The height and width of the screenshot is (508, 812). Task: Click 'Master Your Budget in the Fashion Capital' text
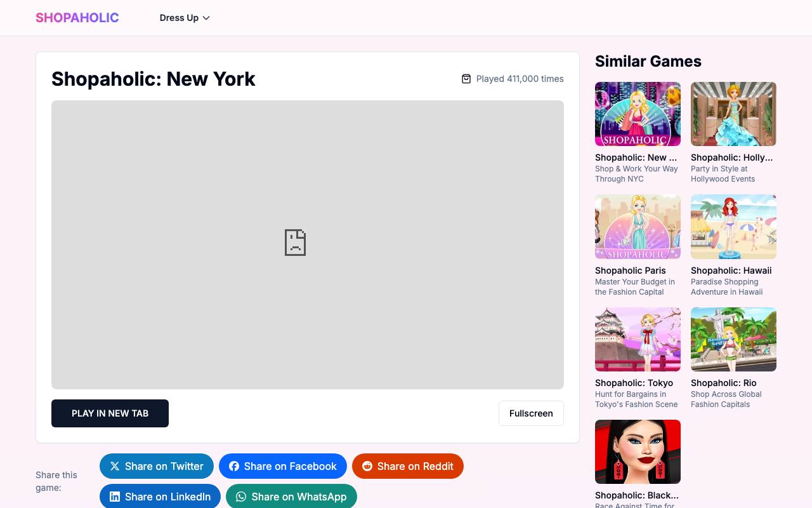coord(635,287)
